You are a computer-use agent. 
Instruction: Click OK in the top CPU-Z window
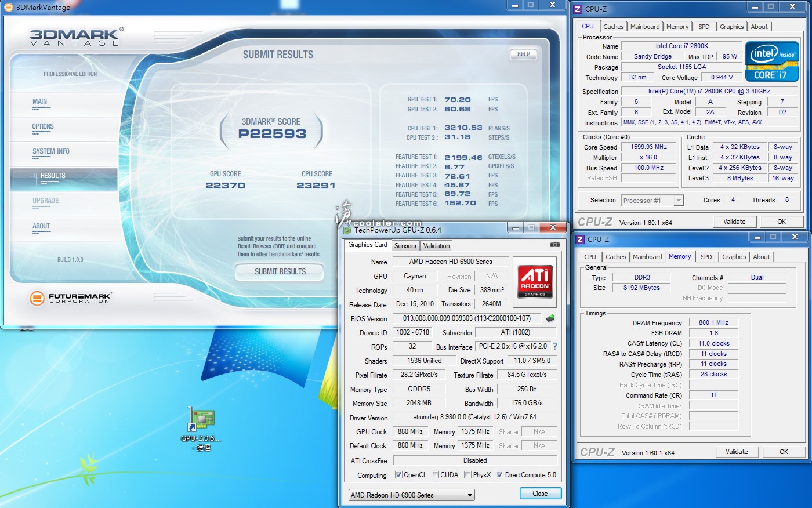coord(781,222)
